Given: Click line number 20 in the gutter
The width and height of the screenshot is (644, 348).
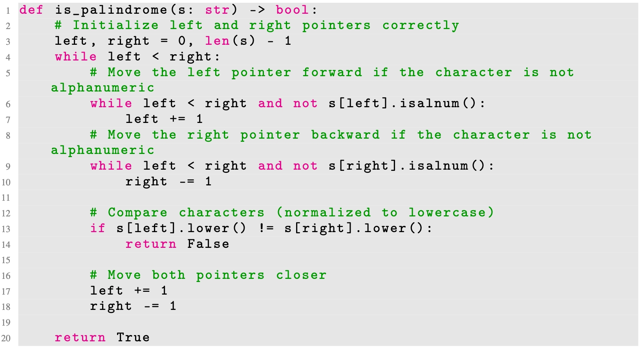Looking at the screenshot, I should tap(6, 338).
